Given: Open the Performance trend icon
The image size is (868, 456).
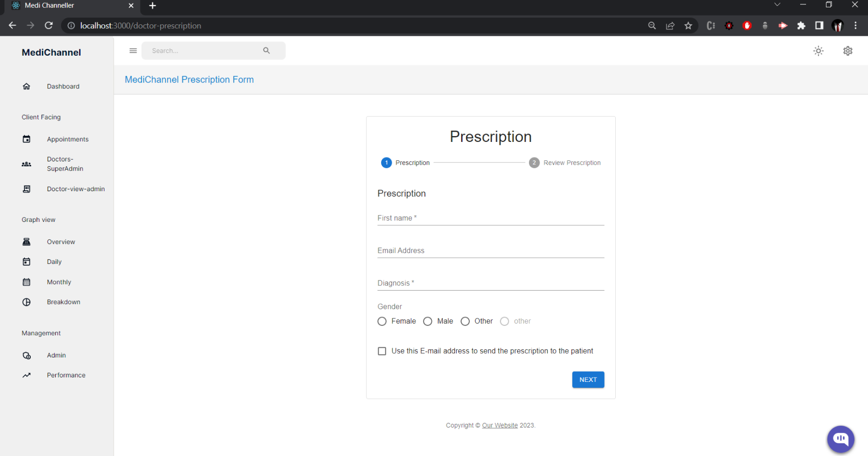Looking at the screenshot, I should point(26,375).
